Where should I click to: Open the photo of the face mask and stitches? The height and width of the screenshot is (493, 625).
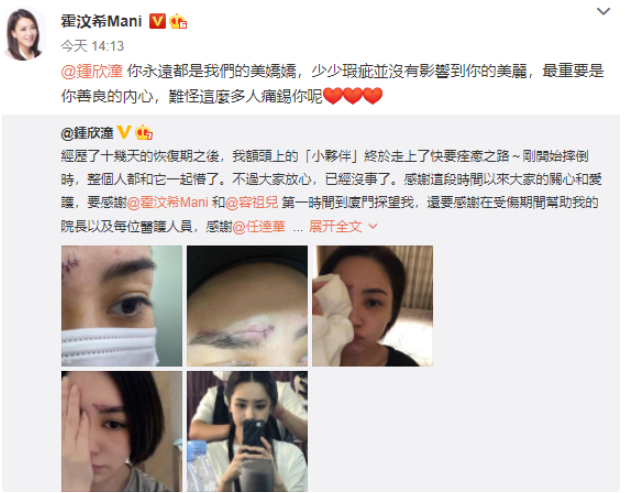122,306
